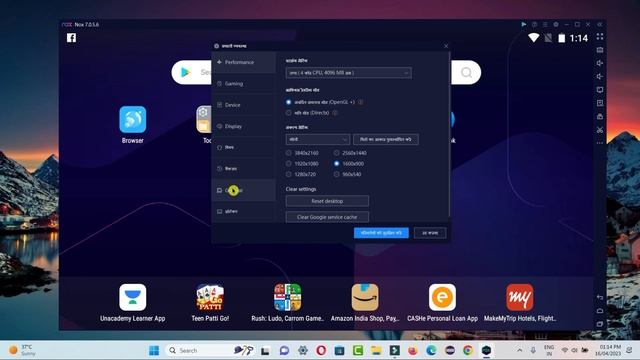
Task: Open Google Chrome from taskbar
Action: point(468,350)
